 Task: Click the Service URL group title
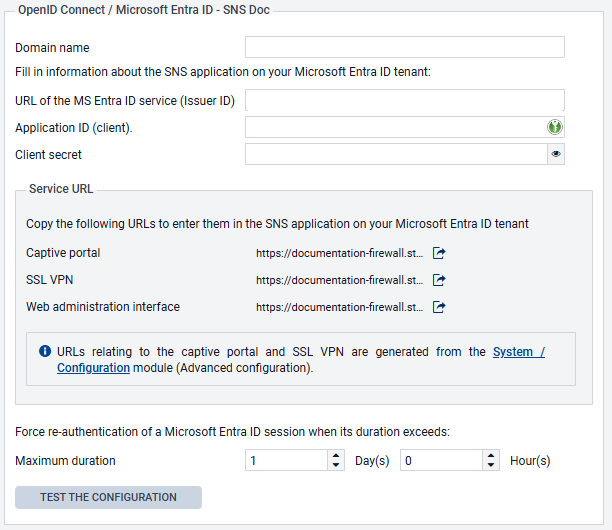coord(61,189)
